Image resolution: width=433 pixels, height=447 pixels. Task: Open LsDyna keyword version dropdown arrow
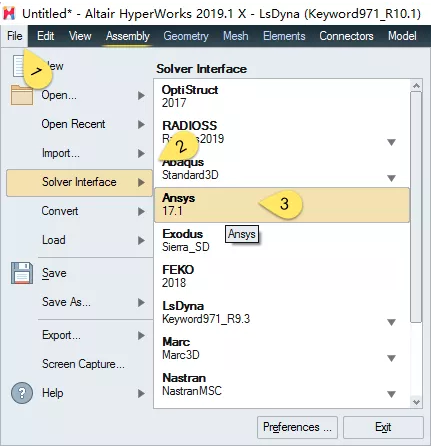coord(391,322)
